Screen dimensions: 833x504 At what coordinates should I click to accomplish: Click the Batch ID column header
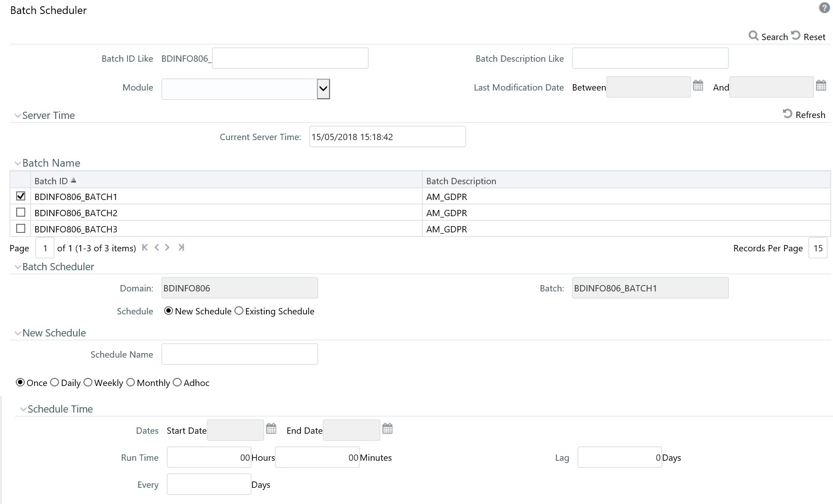pos(51,181)
